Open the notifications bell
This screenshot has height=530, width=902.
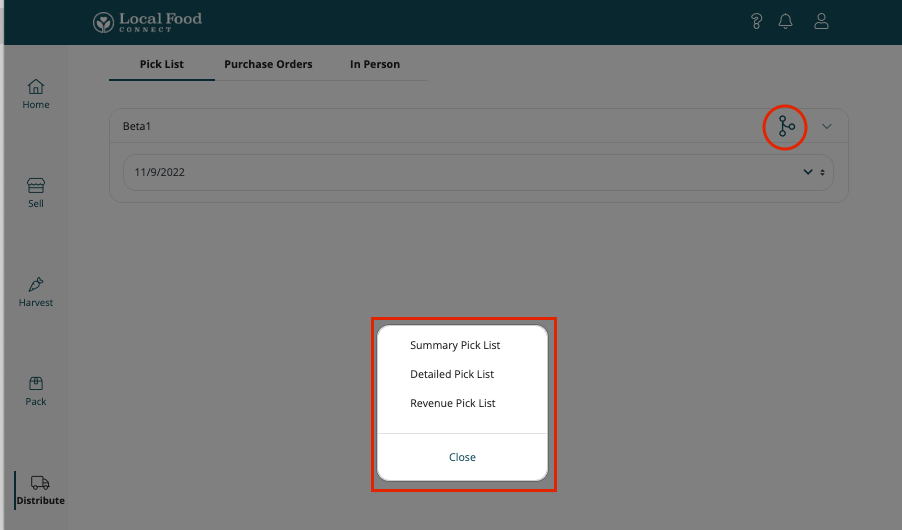pos(786,22)
